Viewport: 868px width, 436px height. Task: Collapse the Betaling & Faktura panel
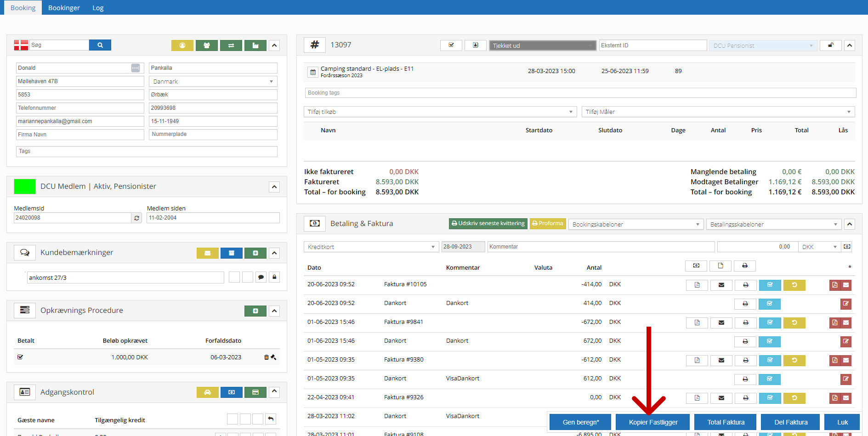850,224
